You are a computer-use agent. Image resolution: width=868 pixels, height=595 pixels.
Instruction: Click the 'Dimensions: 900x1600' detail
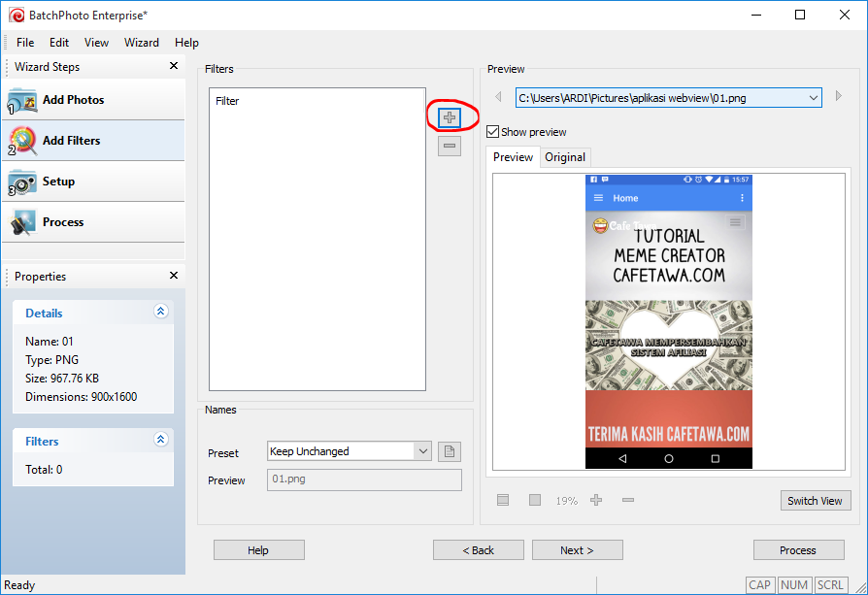pyautogui.click(x=81, y=397)
